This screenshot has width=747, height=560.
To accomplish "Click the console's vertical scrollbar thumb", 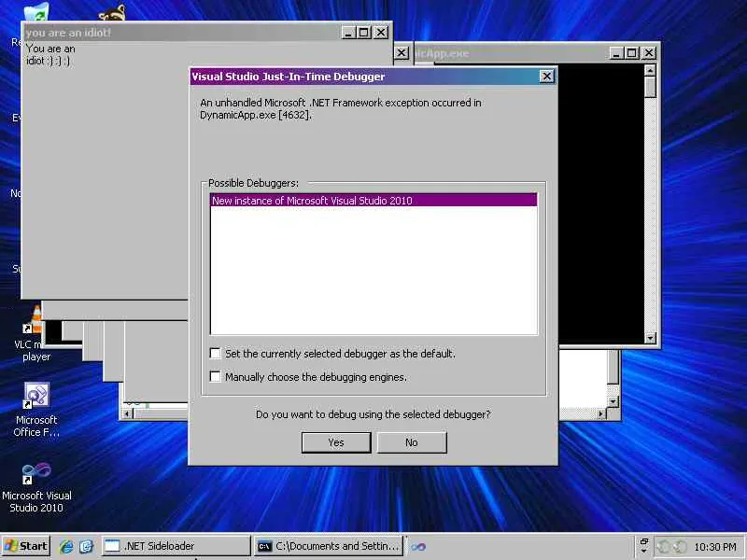I will (x=650, y=87).
